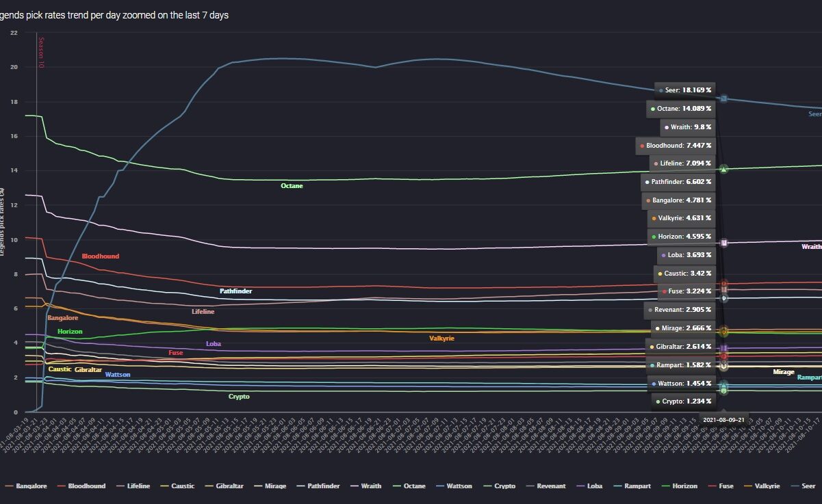Click the Bloodhound label on the chart line
The image size is (822, 504).
100,256
